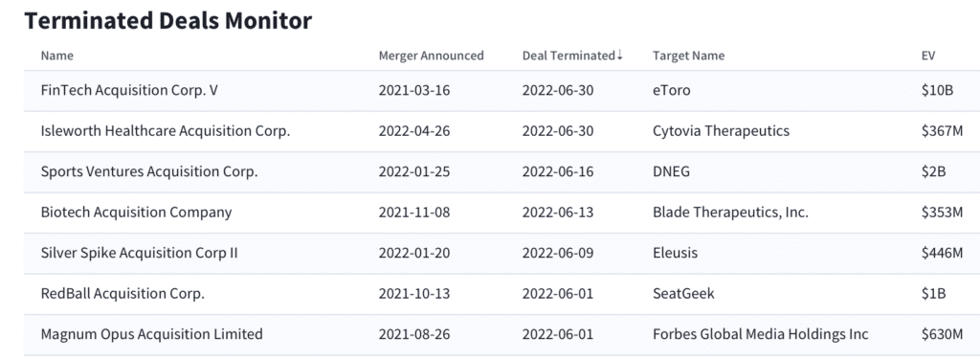Sort by Target Name column header
The width and height of the screenshot is (980, 360).
click(689, 56)
